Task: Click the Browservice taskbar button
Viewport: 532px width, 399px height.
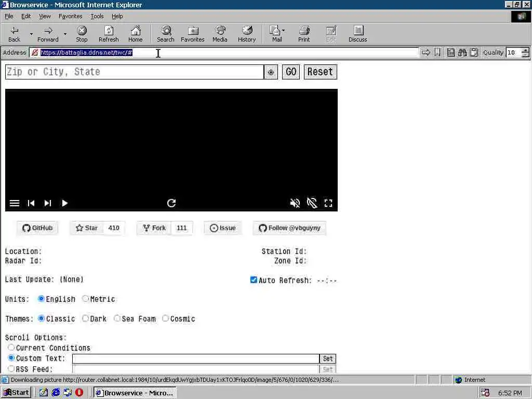Action: [x=135, y=393]
